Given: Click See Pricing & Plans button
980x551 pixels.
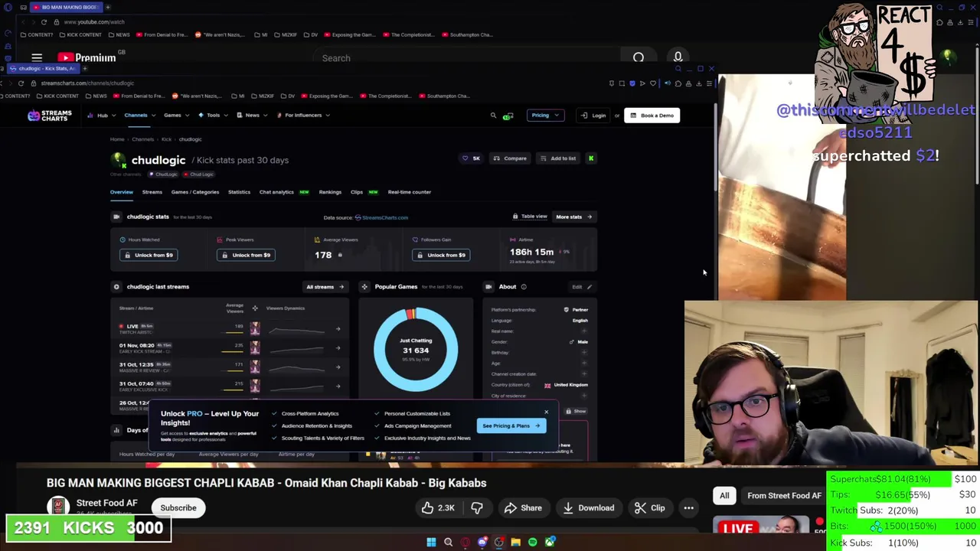Looking at the screenshot, I should coord(511,425).
